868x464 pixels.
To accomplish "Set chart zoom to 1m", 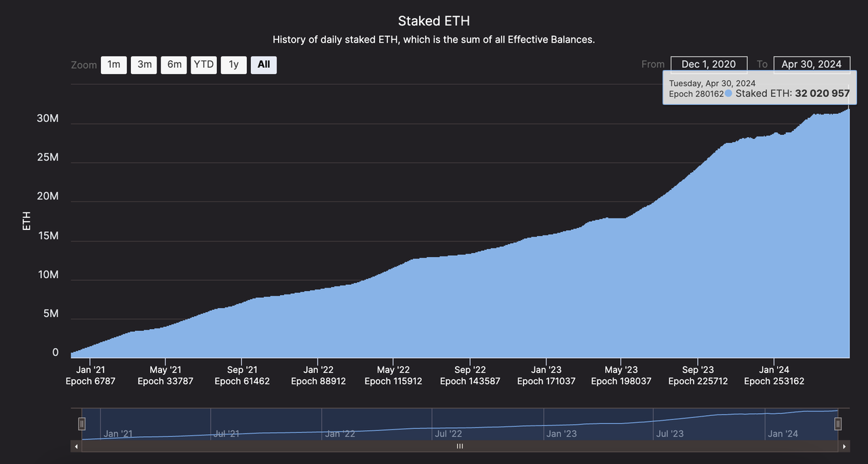I will 114,64.
